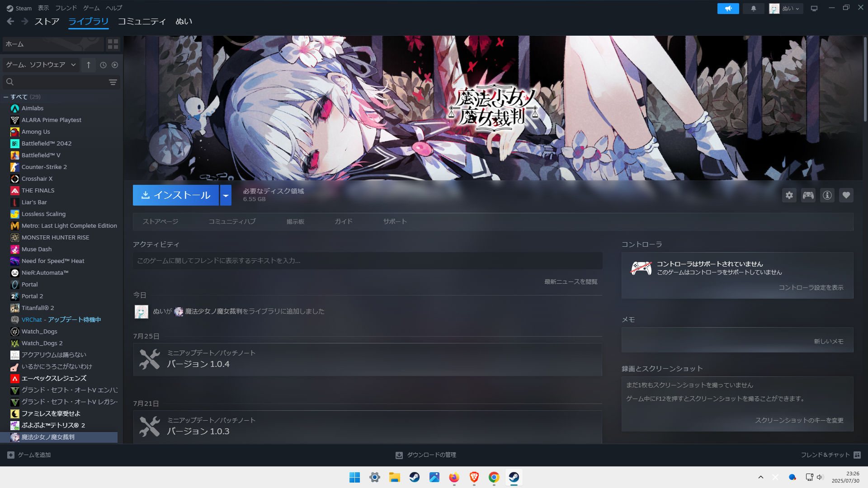Switch to Big Picture mode monitor icon
Viewport: 868px width, 488px height.
814,9
